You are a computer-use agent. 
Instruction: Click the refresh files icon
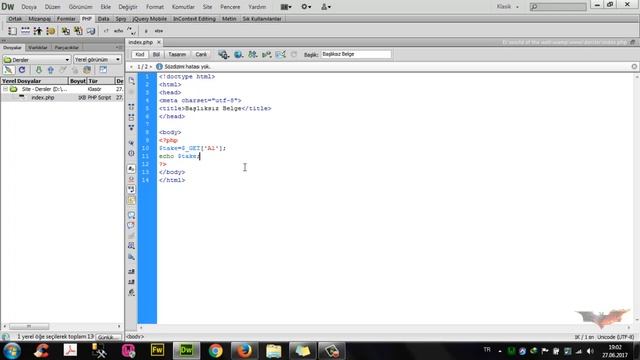(x=22, y=70)
